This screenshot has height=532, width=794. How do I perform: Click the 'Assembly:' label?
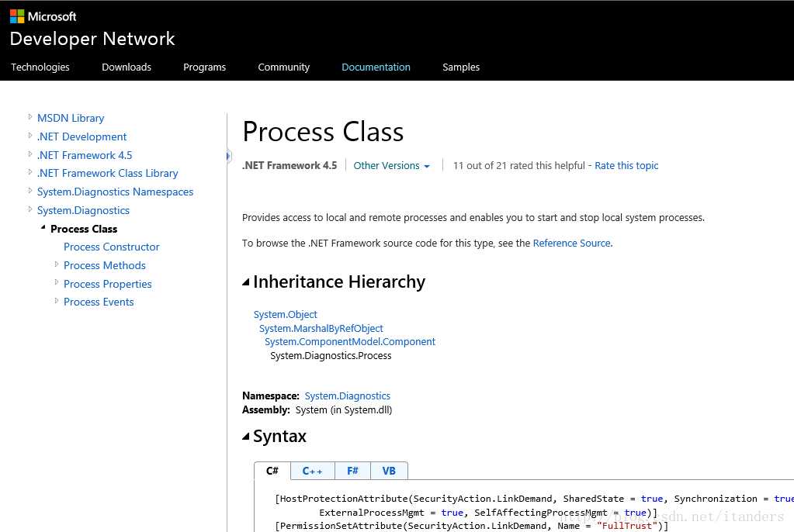[266, 409]
